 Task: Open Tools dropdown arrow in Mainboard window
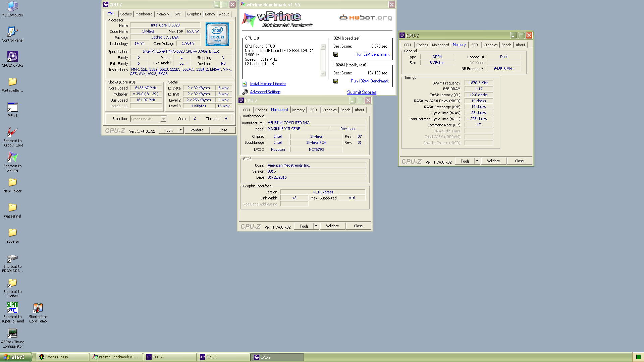(x=316, y=226)
